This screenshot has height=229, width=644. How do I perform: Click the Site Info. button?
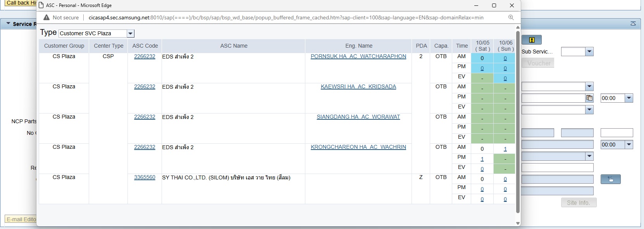579,203
